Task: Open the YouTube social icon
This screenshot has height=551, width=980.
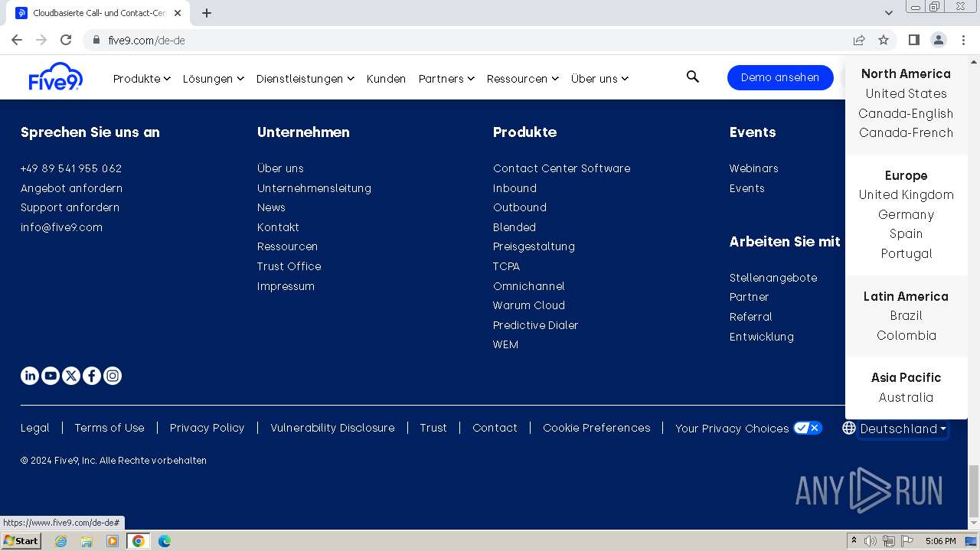Action: tap(51, 376)
